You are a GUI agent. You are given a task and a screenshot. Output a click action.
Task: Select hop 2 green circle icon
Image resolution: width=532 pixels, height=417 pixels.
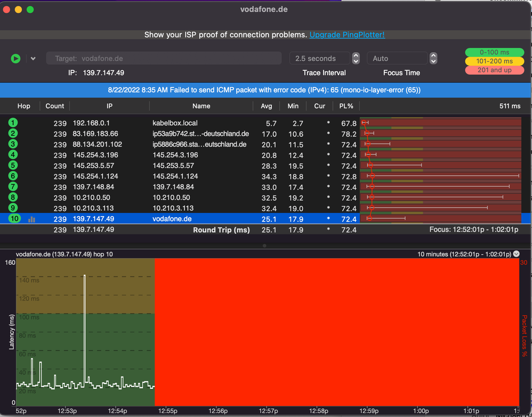click(x=13, y=133)
